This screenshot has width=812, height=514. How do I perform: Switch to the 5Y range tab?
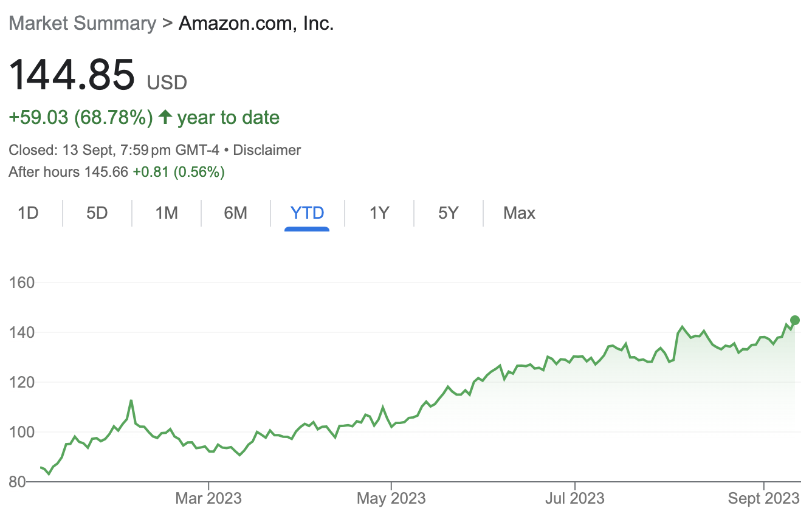[x=448, y=213]
